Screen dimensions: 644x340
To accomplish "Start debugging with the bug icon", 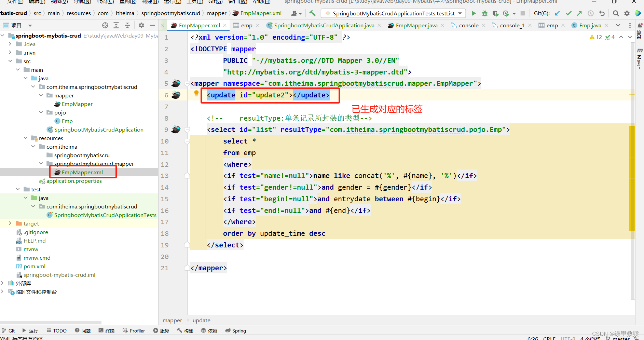I will (x=484, y=13).
